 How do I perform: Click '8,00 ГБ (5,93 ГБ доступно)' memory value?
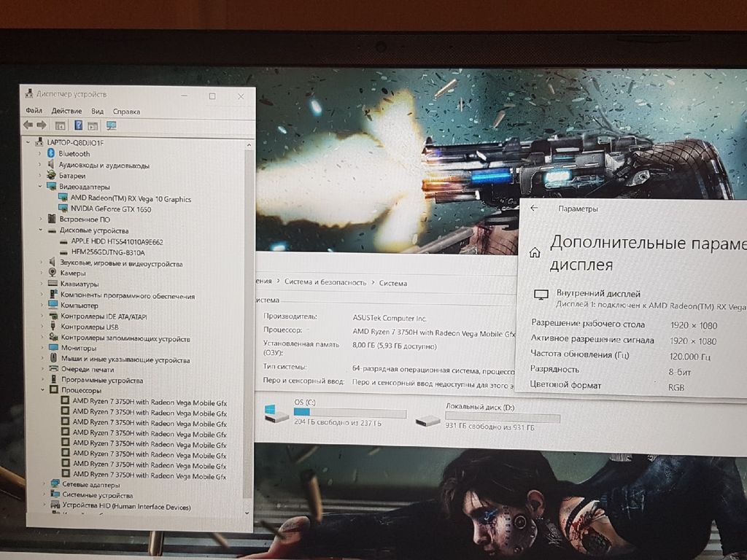[395, 346]
